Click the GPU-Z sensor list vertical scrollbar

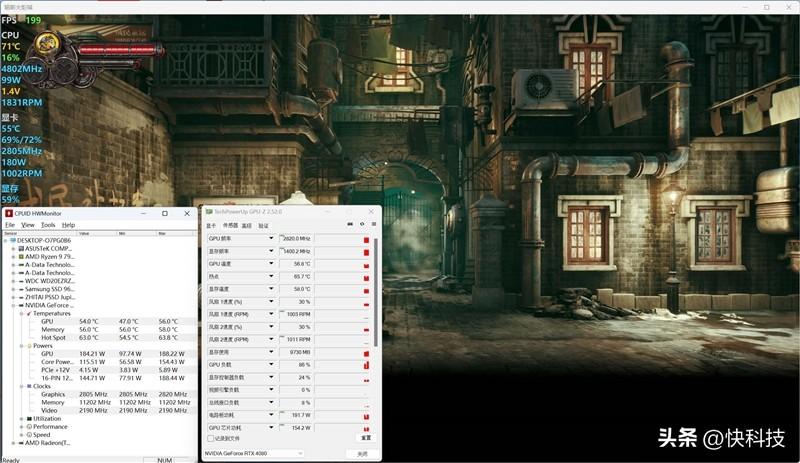[376, 300]
